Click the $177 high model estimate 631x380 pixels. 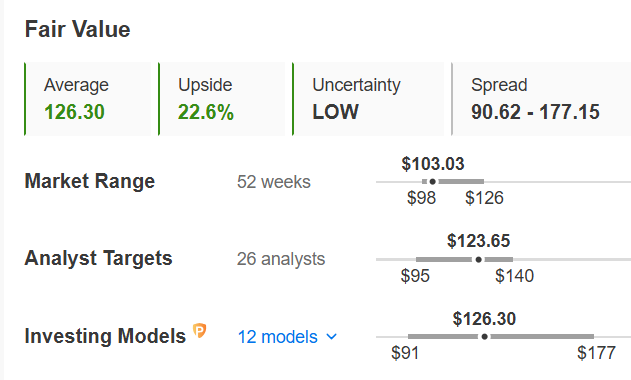pyautogui.click(x=596, y=353)
